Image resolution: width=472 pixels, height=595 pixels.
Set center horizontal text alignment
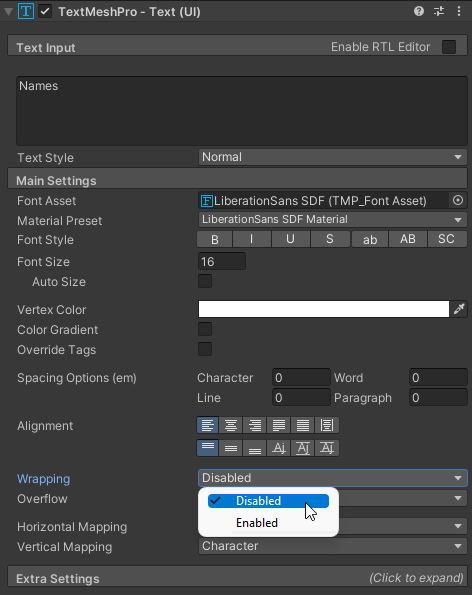(x=231, y=425)
